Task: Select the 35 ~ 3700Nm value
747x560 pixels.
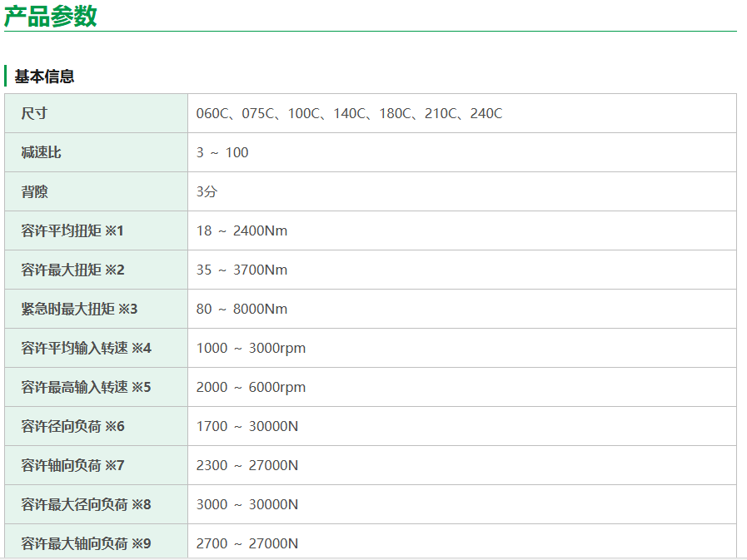Action: click(242, 270)
